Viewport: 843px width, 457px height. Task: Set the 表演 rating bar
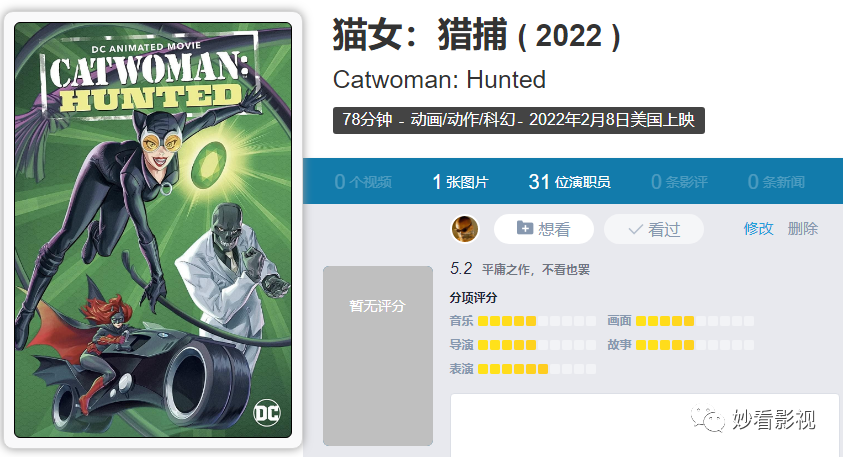(x=537, y=369)
